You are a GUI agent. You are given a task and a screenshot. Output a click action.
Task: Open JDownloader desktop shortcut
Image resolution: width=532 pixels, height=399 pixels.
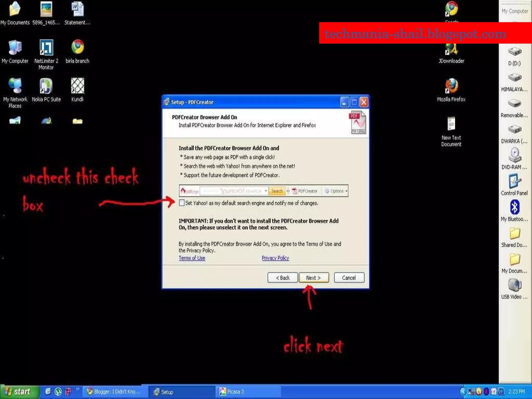tap(451, 49)
